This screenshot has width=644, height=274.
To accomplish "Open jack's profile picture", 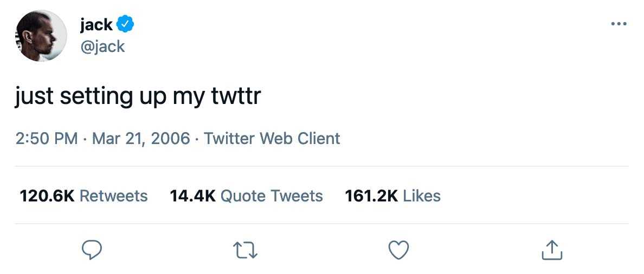I will [41, 36].
